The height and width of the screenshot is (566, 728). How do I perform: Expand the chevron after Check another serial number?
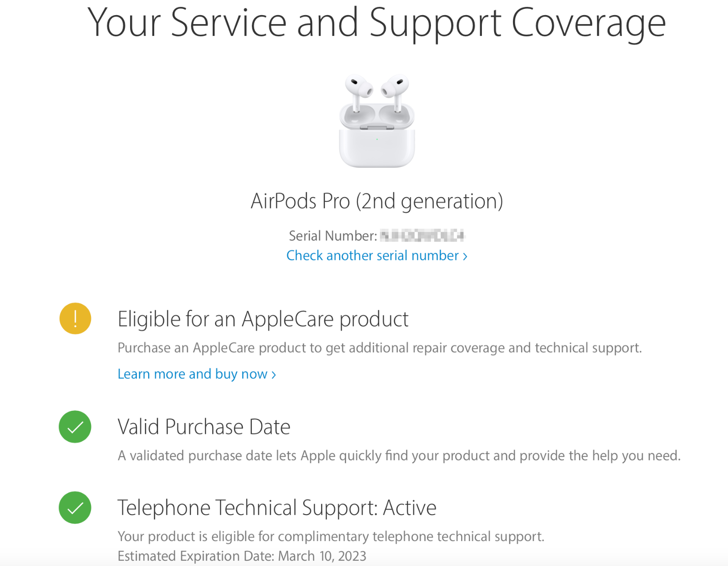coord(465,256)
